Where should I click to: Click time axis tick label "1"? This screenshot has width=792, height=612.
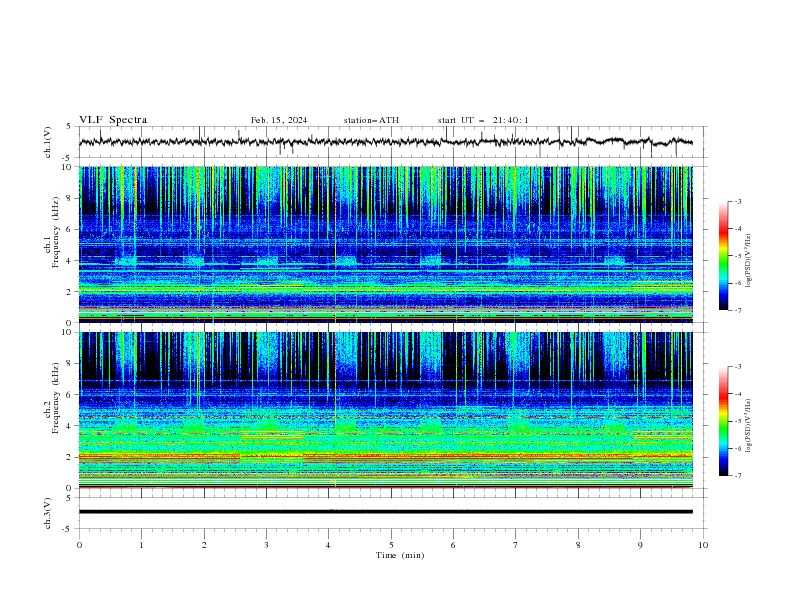point(141,545)
